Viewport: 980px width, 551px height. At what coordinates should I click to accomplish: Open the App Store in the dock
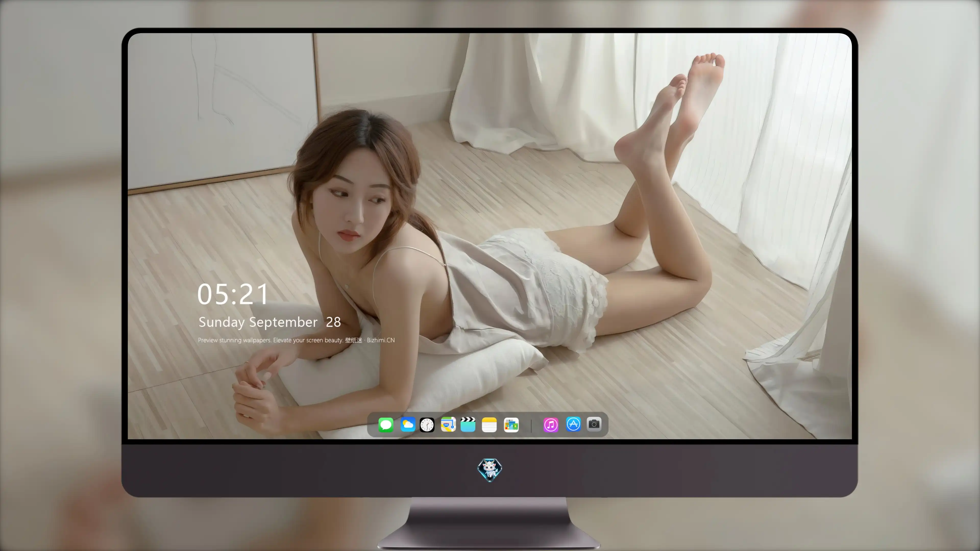pos(573,424)
